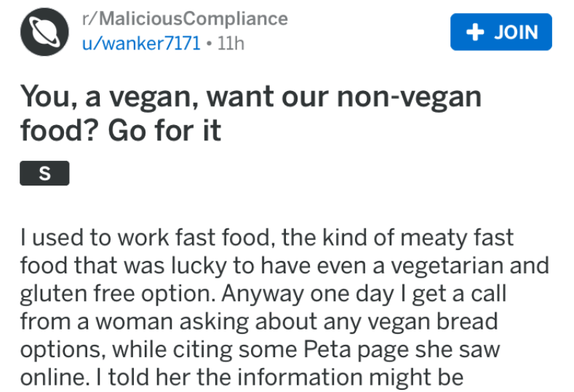Click the first line of post body

266,237
